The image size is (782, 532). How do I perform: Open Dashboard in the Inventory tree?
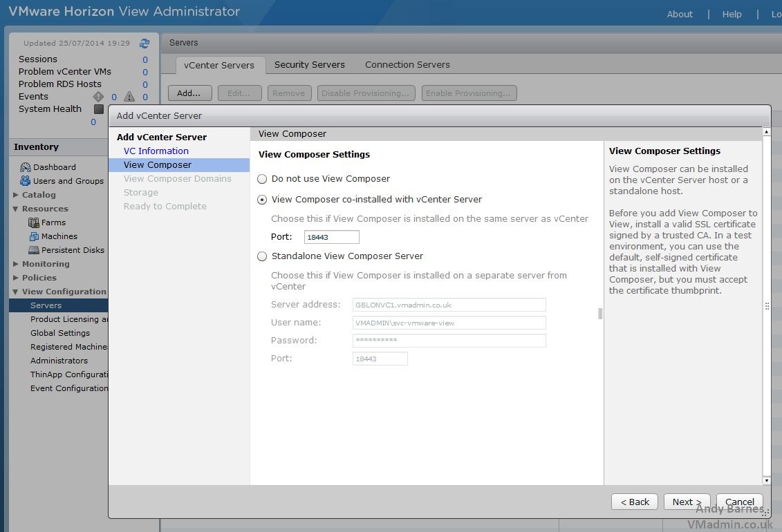pyautogui.click(x=55, y=167)
